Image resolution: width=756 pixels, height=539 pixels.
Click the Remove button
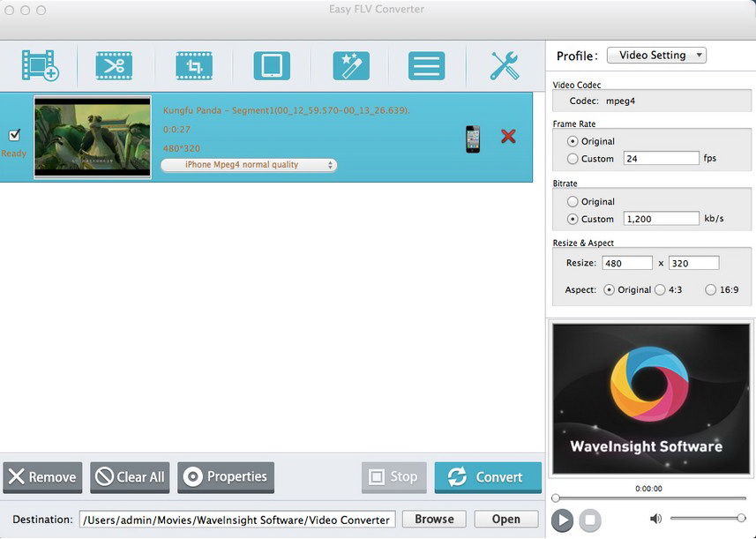42,477
